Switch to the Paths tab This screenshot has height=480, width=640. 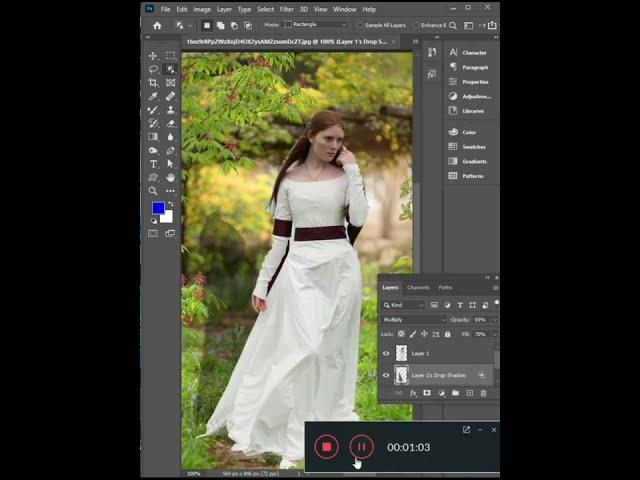click(x=445, y=287)
